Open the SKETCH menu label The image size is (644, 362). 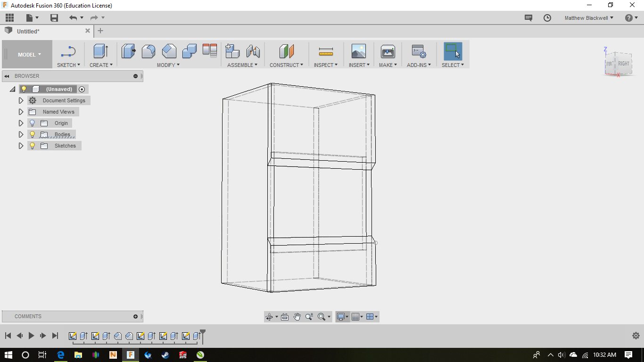(68, 65)
